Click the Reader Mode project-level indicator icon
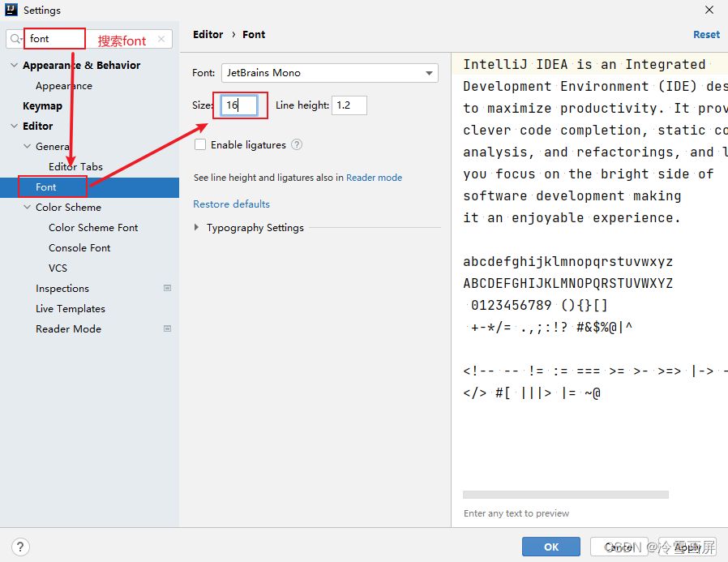728x562 pixels. point(168,328)
